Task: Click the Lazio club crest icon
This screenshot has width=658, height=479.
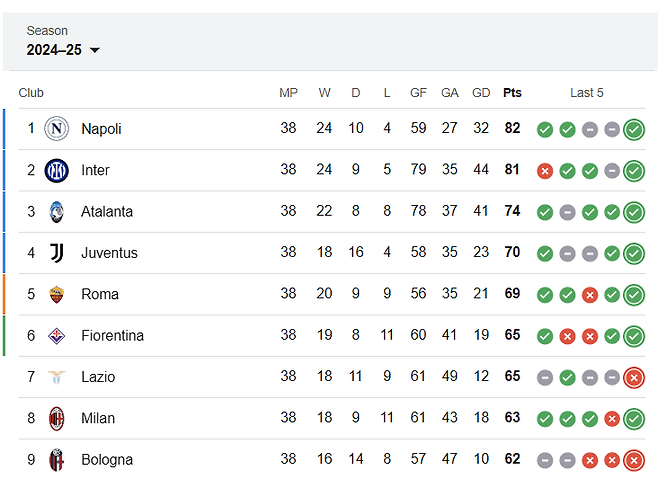Action: click(56, 377)
